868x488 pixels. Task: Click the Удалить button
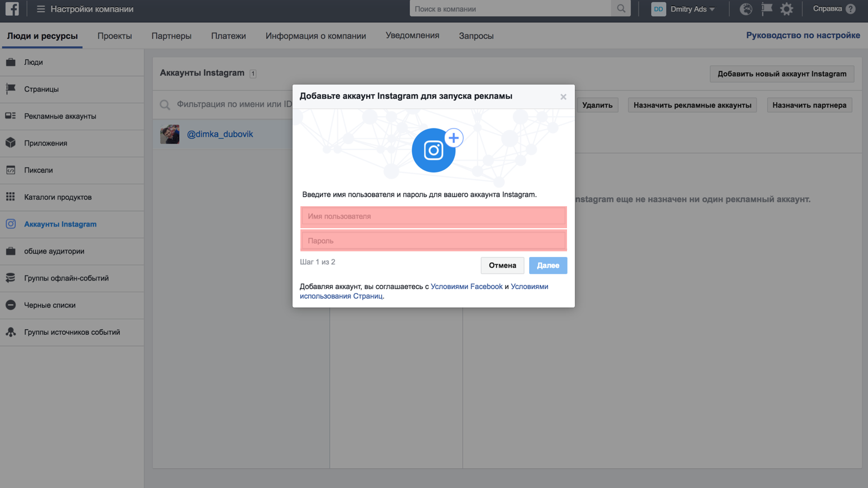point(597,105)
